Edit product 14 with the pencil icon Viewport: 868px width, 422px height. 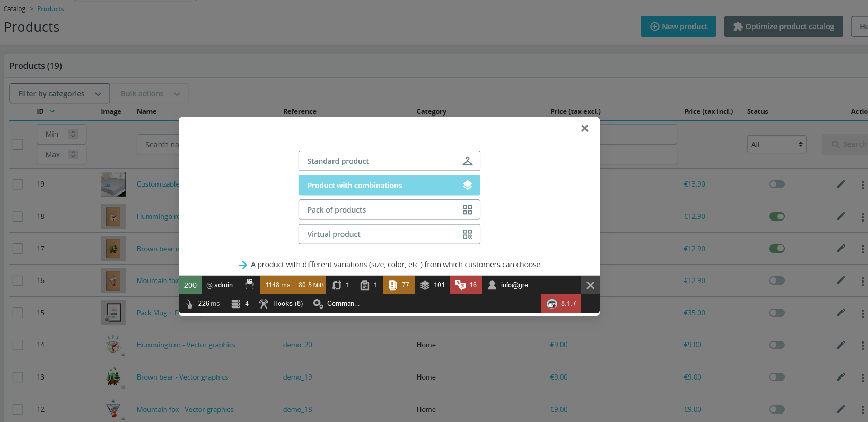coord(841,345)
